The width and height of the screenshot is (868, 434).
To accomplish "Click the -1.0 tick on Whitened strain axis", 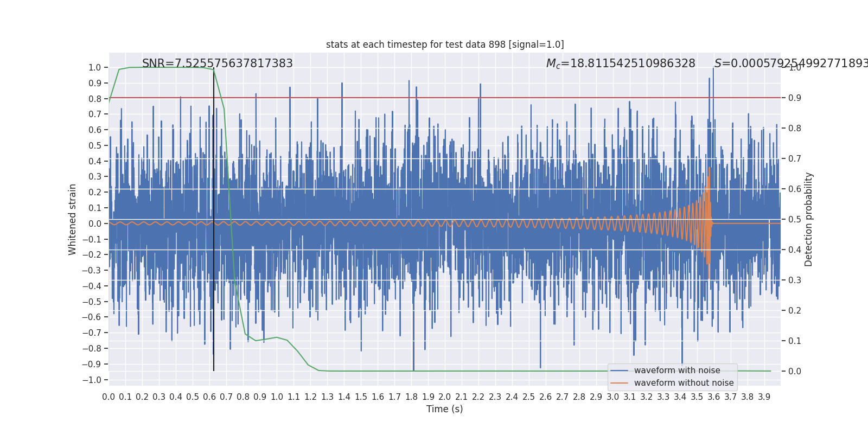I will click(92, 380).
